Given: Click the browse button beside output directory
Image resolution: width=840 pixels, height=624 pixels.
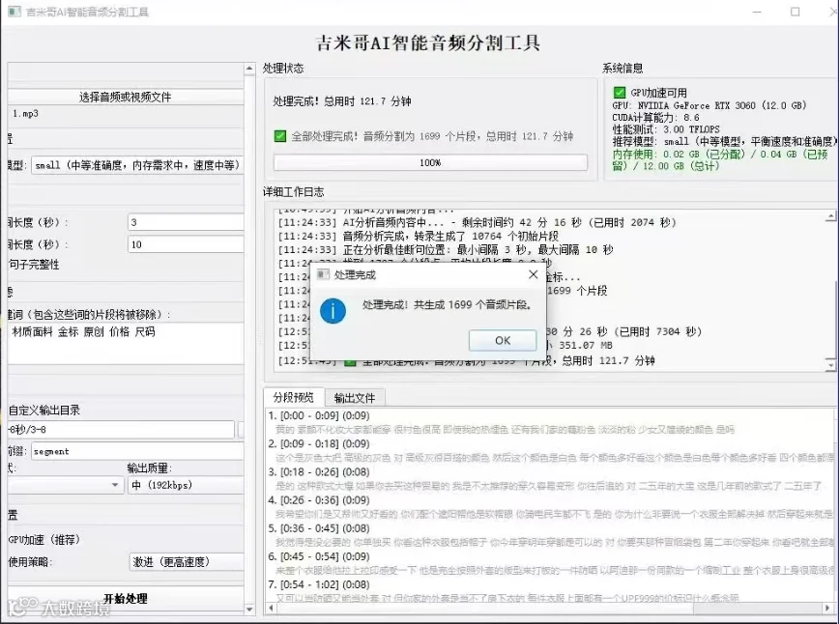Looking at the screenshot, I should (x=241, y=429).
